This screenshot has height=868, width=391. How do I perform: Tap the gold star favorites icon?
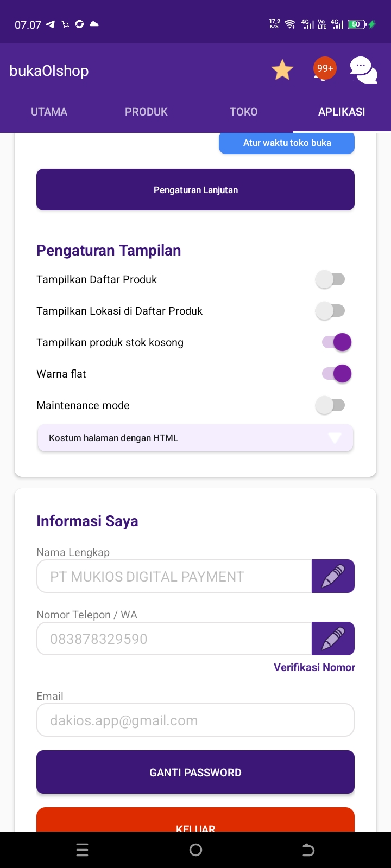[282, 71]
